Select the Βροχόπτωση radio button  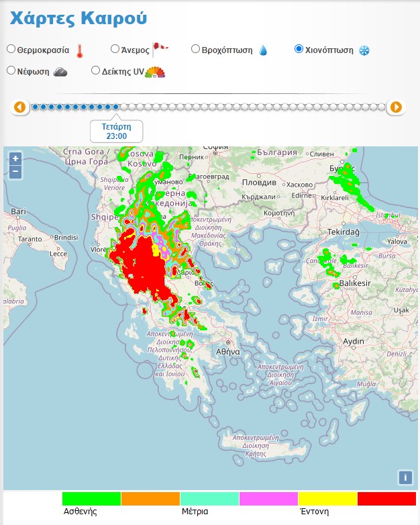[x=195, y=49]
